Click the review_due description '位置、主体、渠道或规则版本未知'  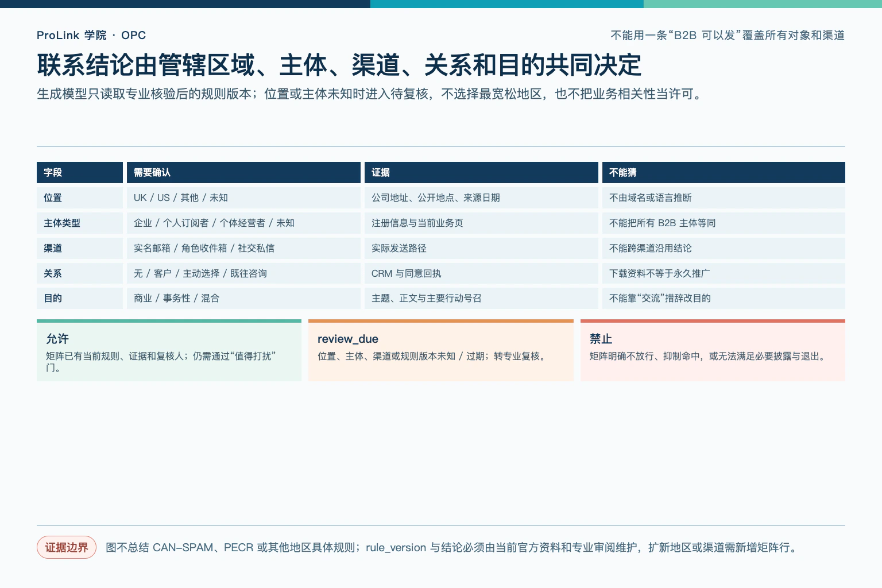(x=432, y=356)
